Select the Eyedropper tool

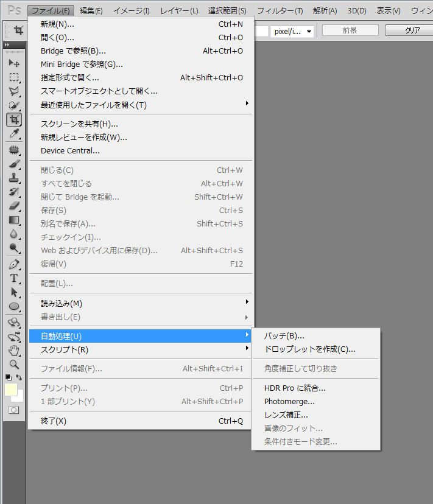(14, 134)
